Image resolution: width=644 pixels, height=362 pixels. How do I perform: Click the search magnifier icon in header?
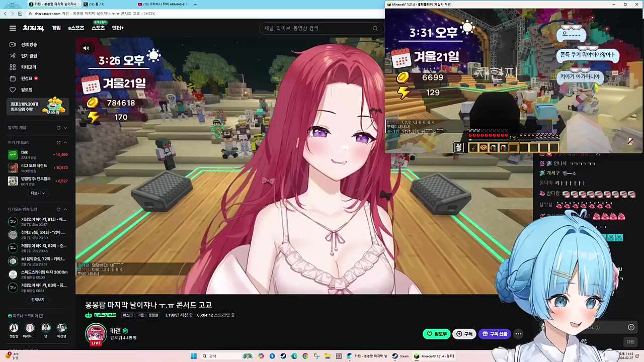tap(375, 28)
